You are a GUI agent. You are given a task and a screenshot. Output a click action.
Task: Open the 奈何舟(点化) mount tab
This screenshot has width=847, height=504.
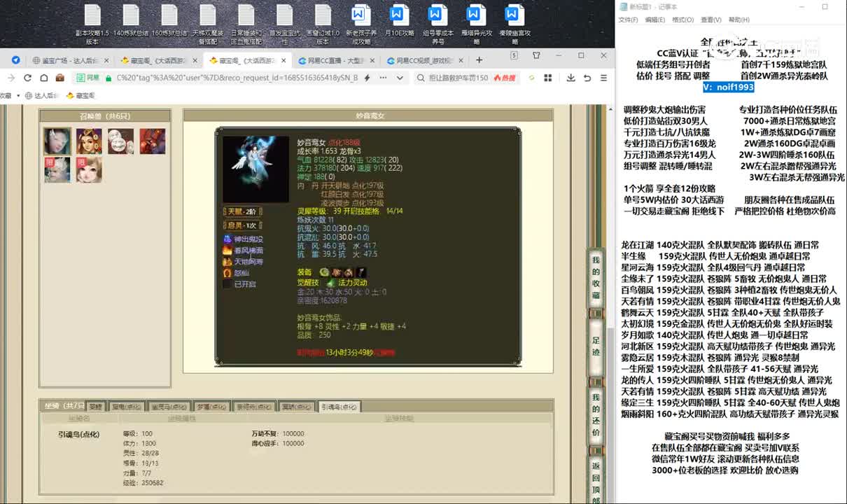coord(253,406)
